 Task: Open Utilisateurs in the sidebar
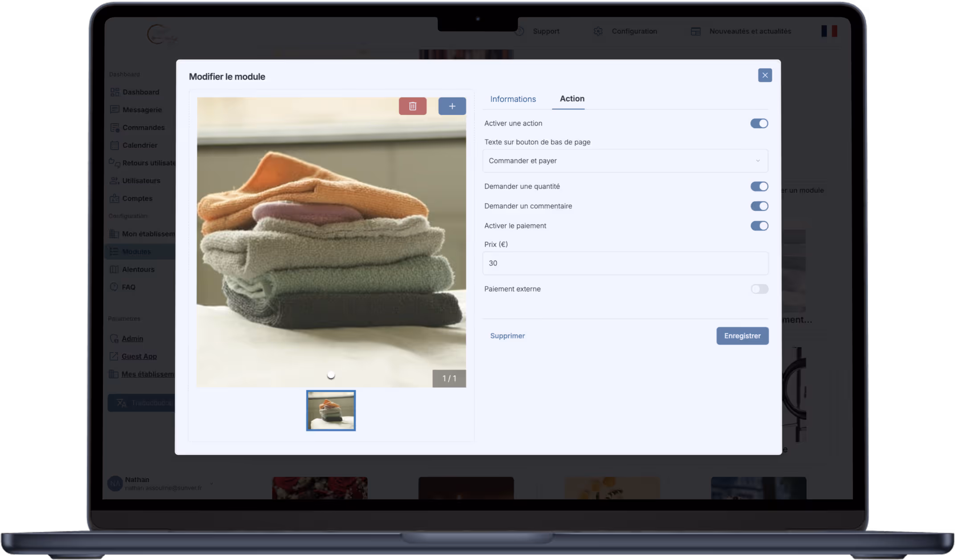141,181
